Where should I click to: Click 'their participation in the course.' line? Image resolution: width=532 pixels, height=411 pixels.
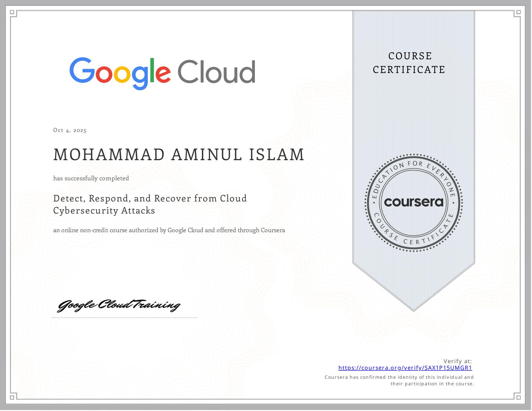432,384
